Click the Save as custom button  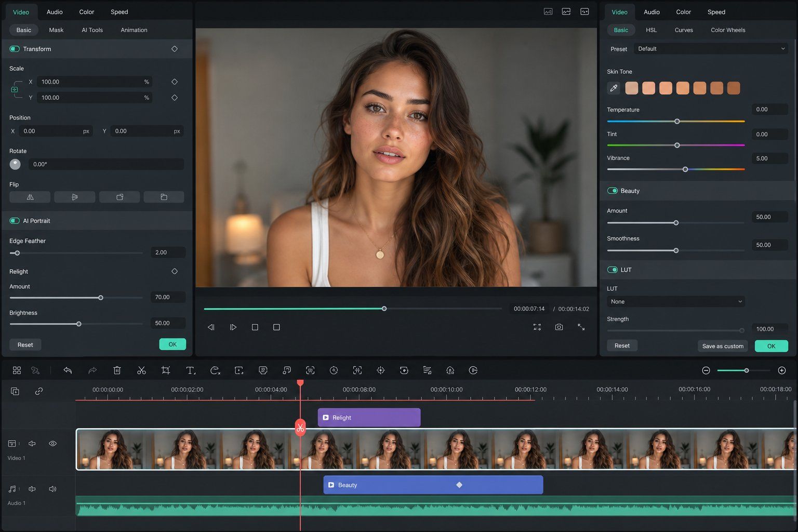[x=723, y=346]
